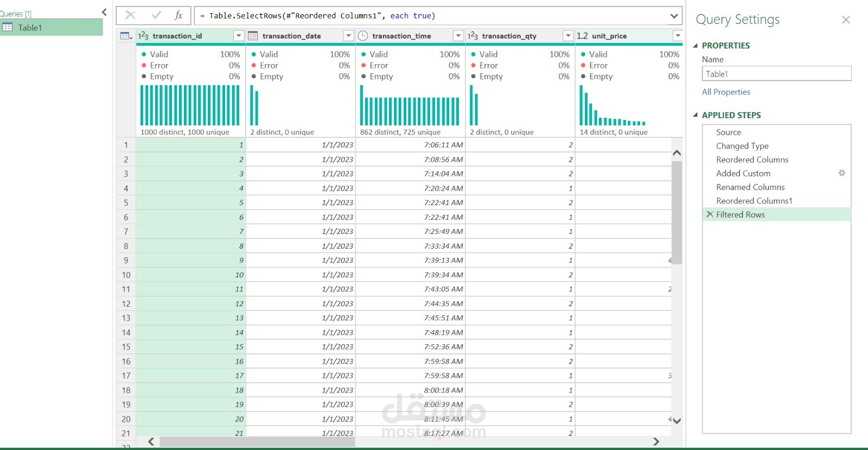The image size is (868, 450).
Task: Select the Changed Type applied step
Action: pos(742,146)
